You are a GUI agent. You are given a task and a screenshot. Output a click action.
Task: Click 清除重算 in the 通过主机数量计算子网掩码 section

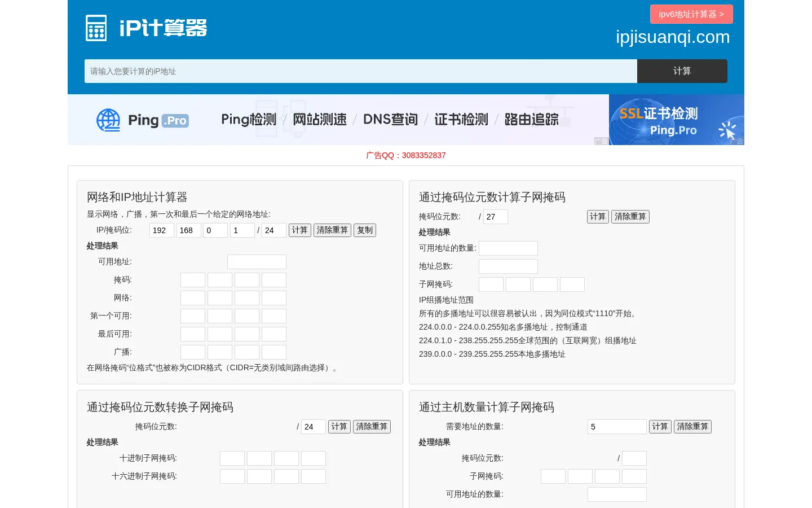692,427
